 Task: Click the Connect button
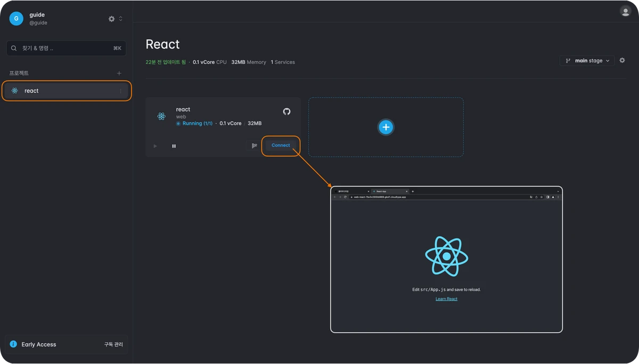[281, 145]
